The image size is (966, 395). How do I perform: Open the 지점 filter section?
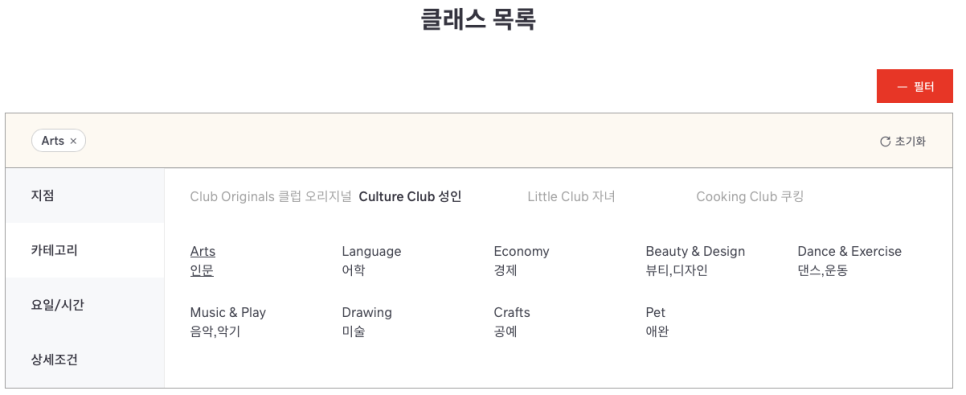coord(85,196)
